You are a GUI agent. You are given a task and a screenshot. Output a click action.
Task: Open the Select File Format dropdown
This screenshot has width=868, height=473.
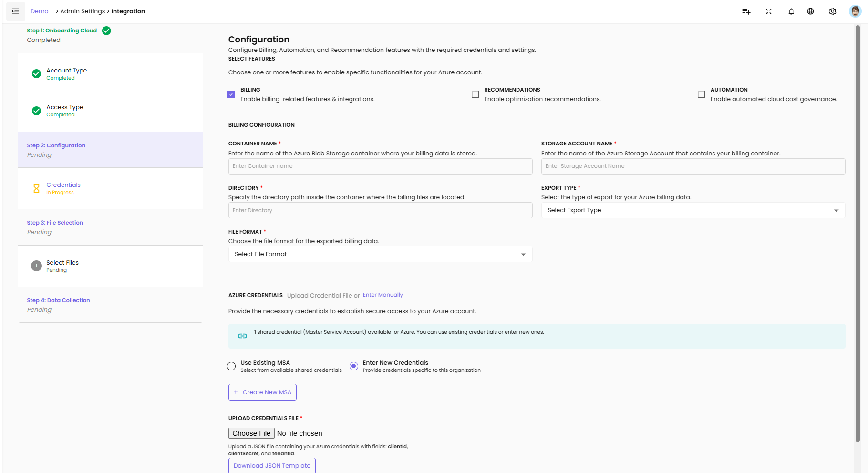click(x=380, y=254)
